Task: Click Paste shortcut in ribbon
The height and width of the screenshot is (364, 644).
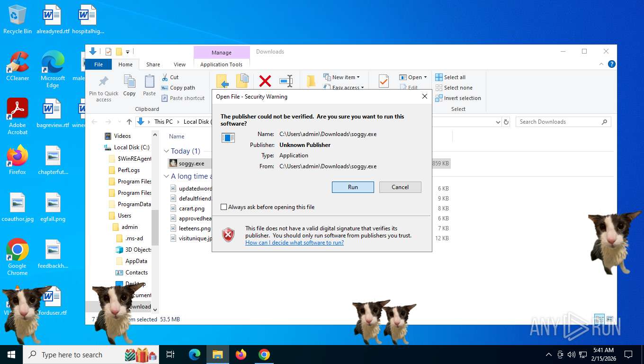Action: 183,98
